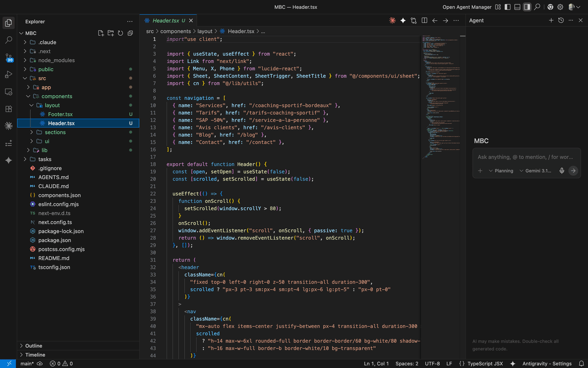This screenshot has width=588, height=368.
Task: Collapse all folders in Explorer
Action: (x=130, y=33)
